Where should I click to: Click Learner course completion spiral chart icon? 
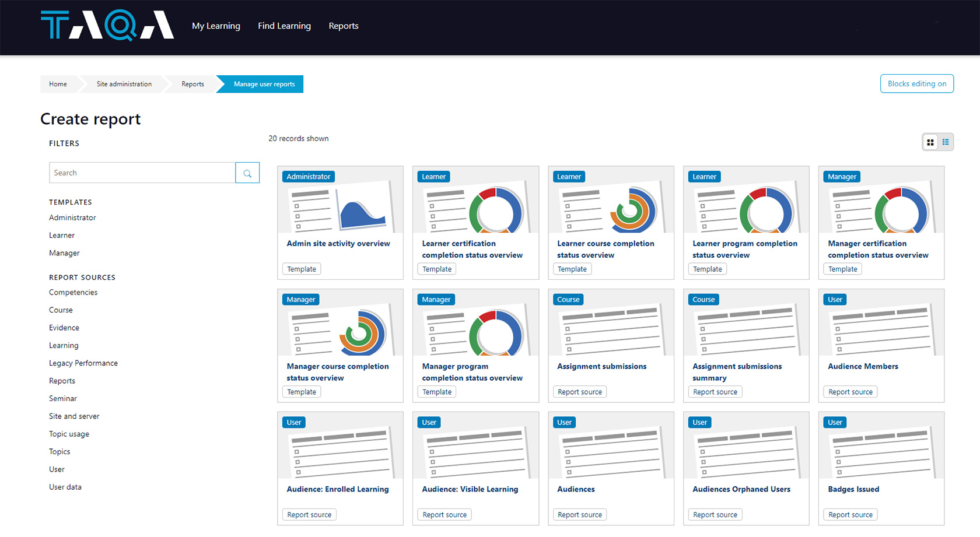[632, 210]
